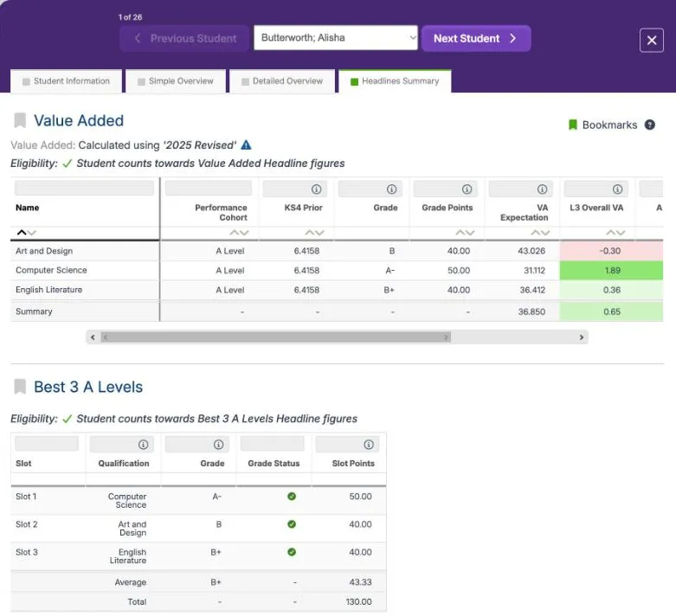The width and height of the screenshot is (676, 616).
Task: Go to Previous Student
Action: (x=184, y=38)
